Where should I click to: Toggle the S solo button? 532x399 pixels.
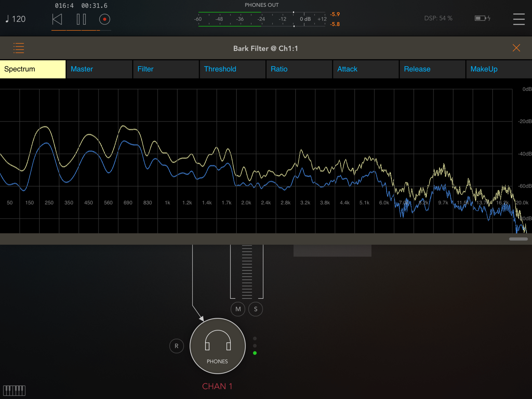click(255, 309)
